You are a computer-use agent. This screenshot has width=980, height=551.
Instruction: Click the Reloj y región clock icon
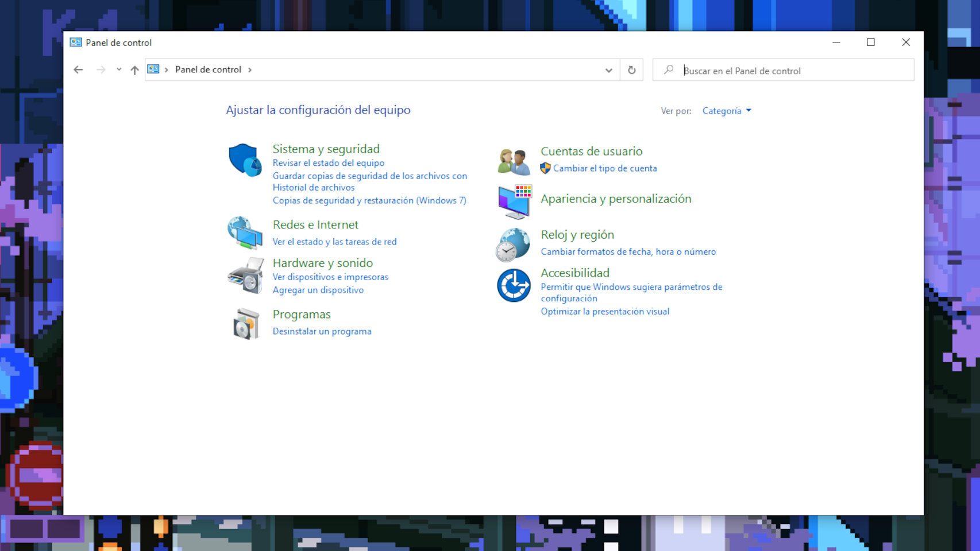tap(512, 244)
